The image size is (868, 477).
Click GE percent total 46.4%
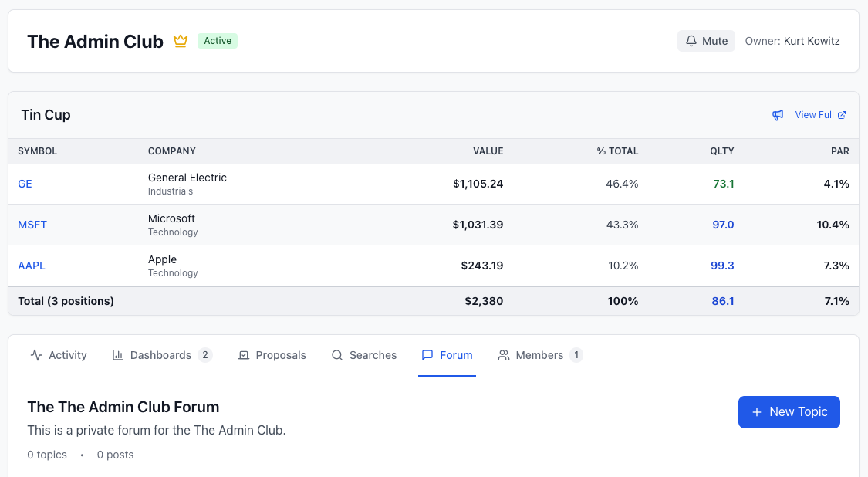pos(622,184)
